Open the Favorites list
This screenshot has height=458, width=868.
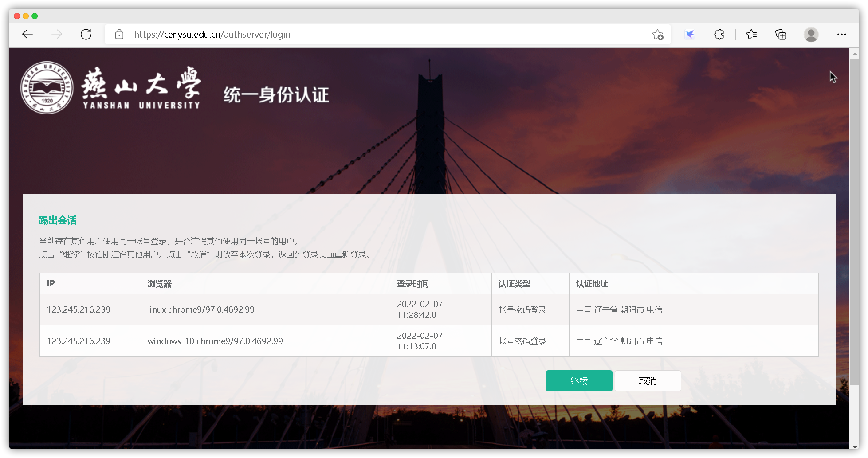[751, 34]
